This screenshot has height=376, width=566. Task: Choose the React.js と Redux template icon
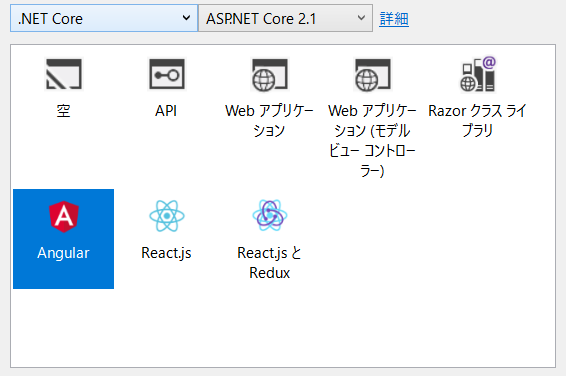click(270, 215)
